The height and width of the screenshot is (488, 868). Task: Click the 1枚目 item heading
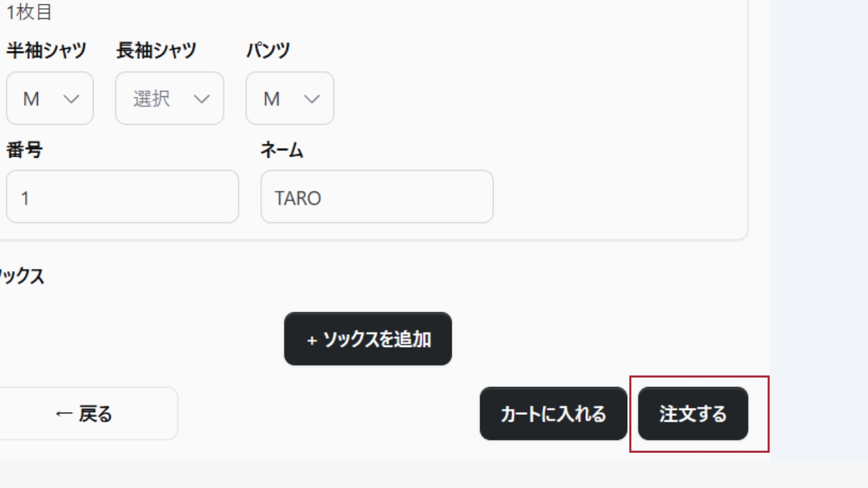coord(30,12)
